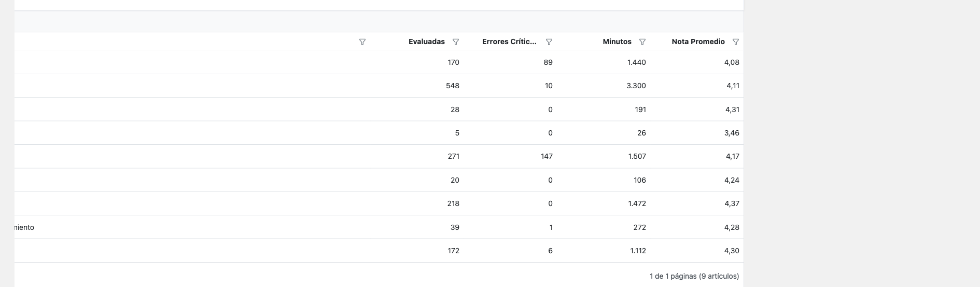Select Evaluadas value 20
The width and height of the screenshot is (980, 287).
(455, 180)
